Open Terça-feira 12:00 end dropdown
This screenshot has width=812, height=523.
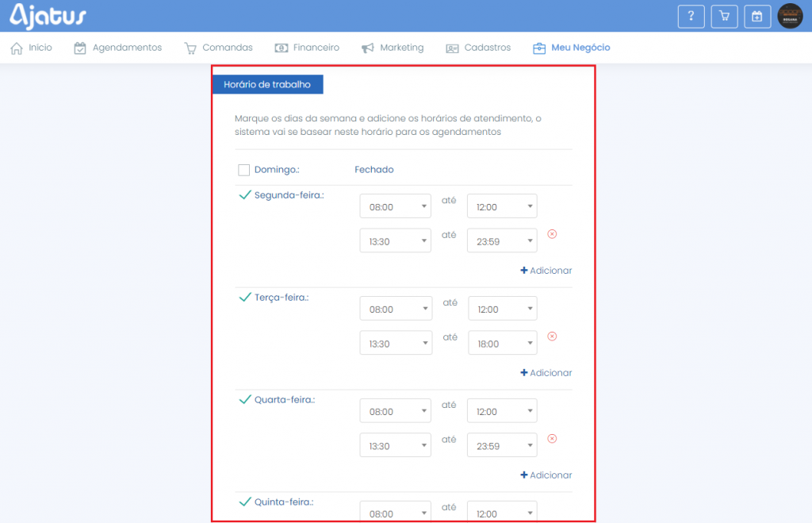coord(502,309)
